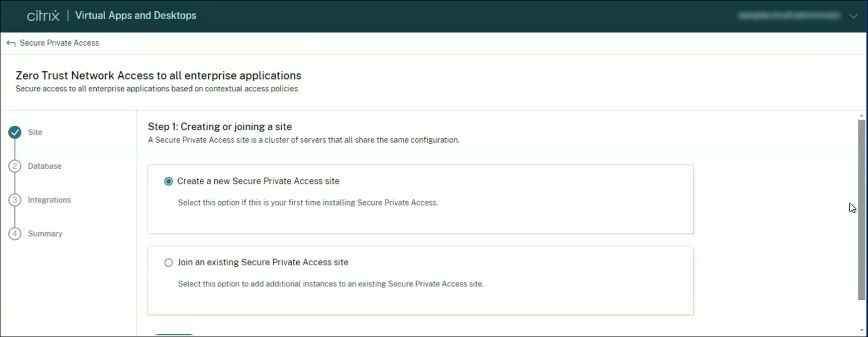Click the circled number 3 for Integrations step
Screen dimensions: 868x337
click(15, 200)
